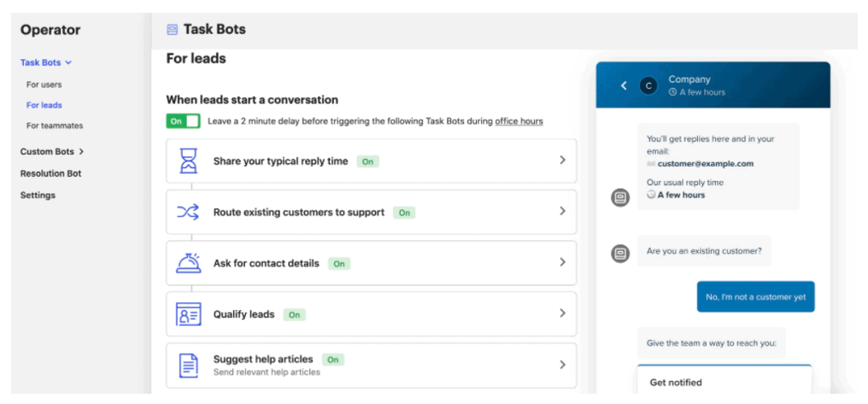Click the hourglass reply time icon
868x404 pixels.
pyautogui.click(x=188, y=161)
